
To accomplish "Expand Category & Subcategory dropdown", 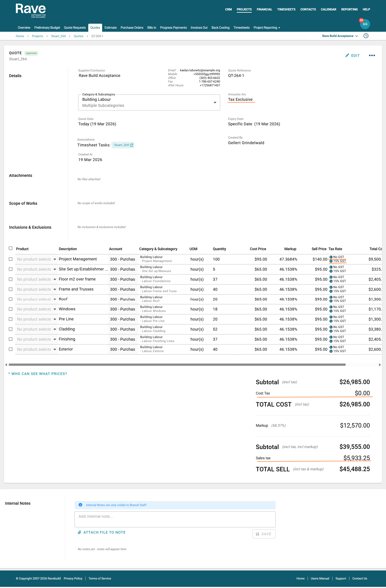I will tap(215, 102).
